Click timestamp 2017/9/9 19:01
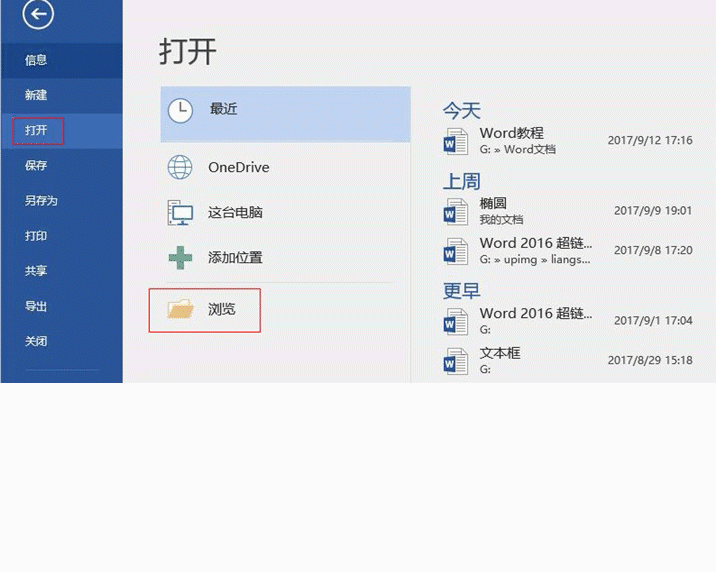The width and height of the screenshot is (716, 572). 653,210
